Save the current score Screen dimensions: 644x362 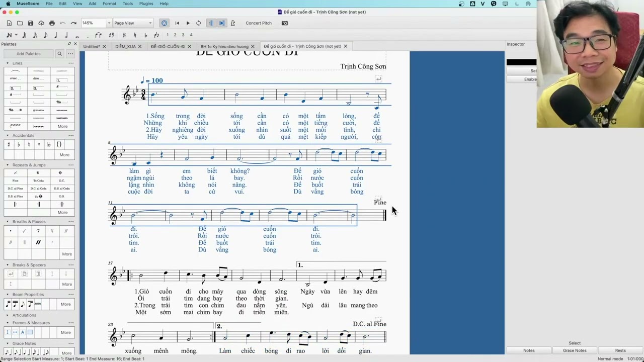[30, 23]
